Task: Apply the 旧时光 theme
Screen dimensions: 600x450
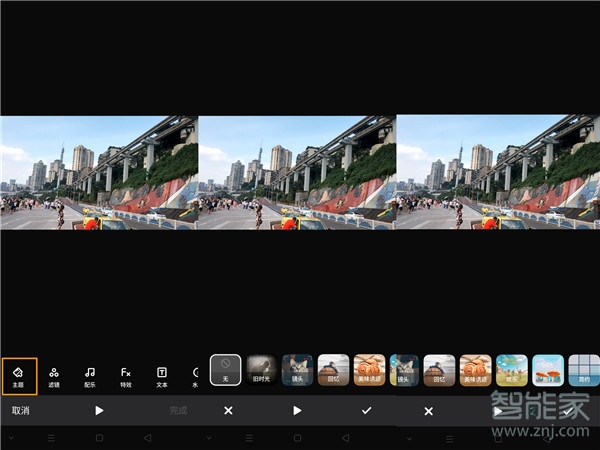Action: pyautogui.click(x=261, y=370)
